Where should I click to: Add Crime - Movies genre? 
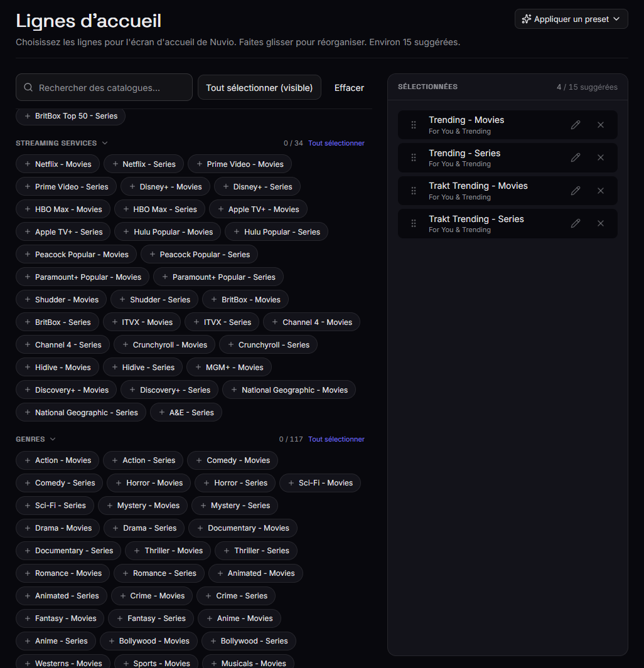[x=152, y=596]
